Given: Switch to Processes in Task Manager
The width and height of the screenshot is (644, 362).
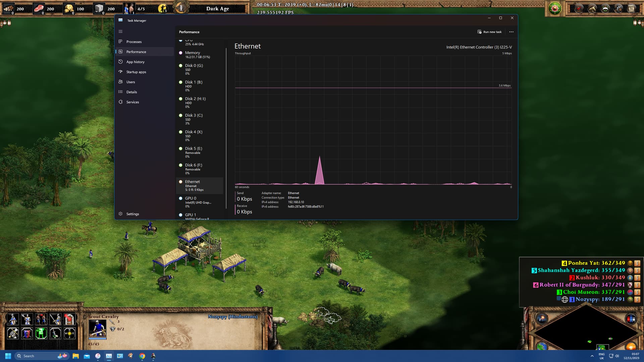Looking at the screenshot, I should 145,42.
